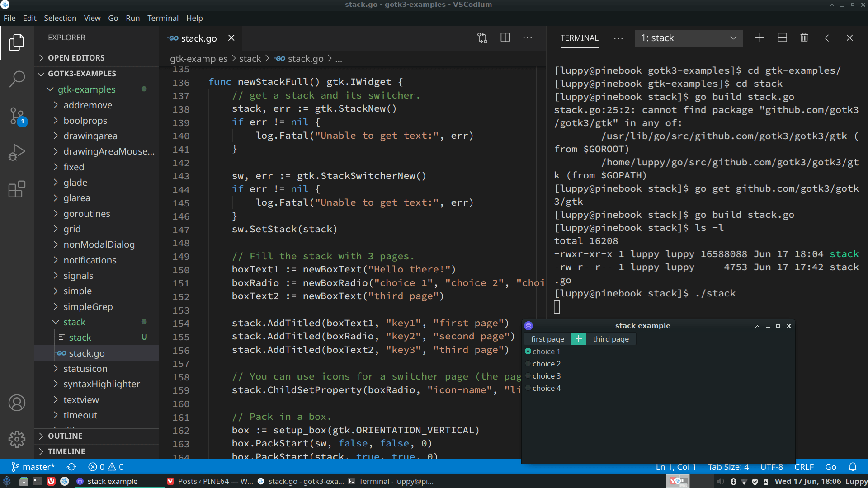Open the Manage settings gear
This screenshot has height=488, width=868.
[x=17, y=439]
